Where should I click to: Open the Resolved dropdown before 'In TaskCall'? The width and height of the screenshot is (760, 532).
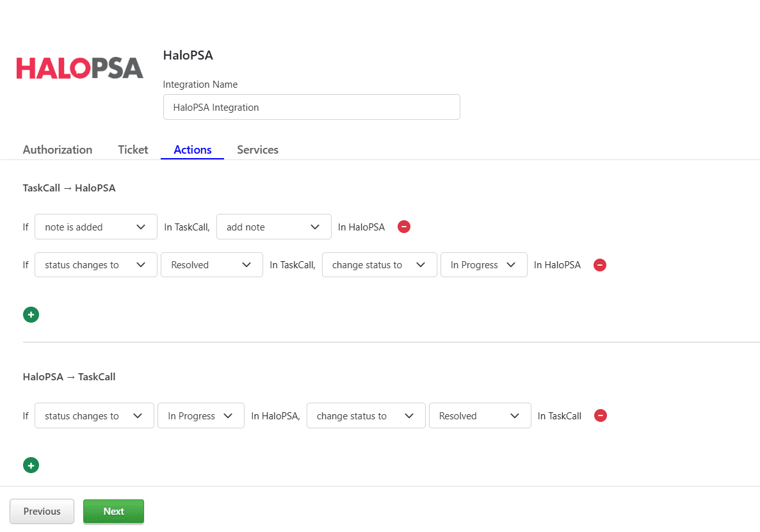[x=480, y=415]
